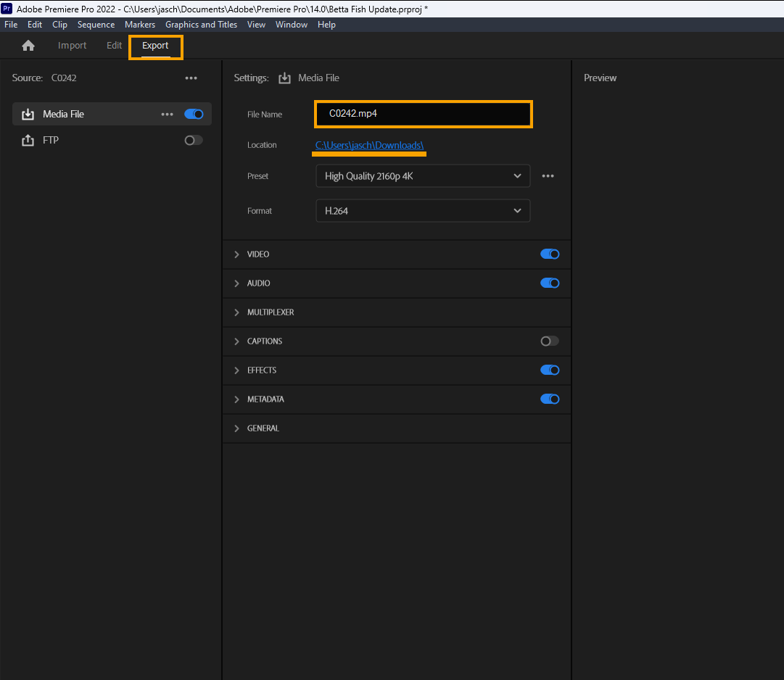
Task: Open Graphics and Titles menu
Action: [201, 25]
